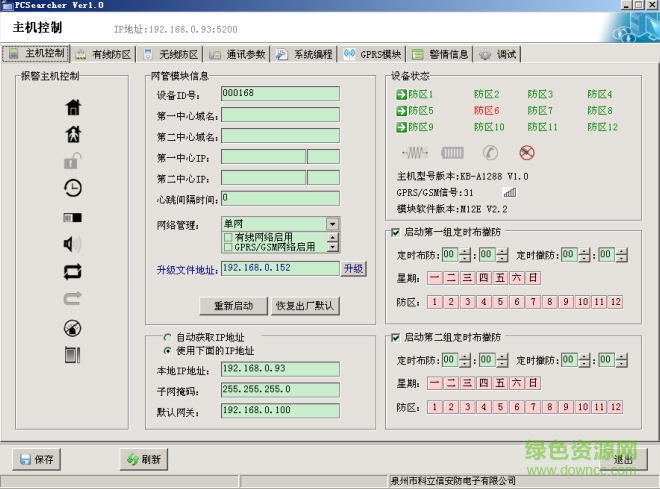Click the 设备ID号 input field
The width and height of the screenshot is (660, 489).
pos(280,93)
